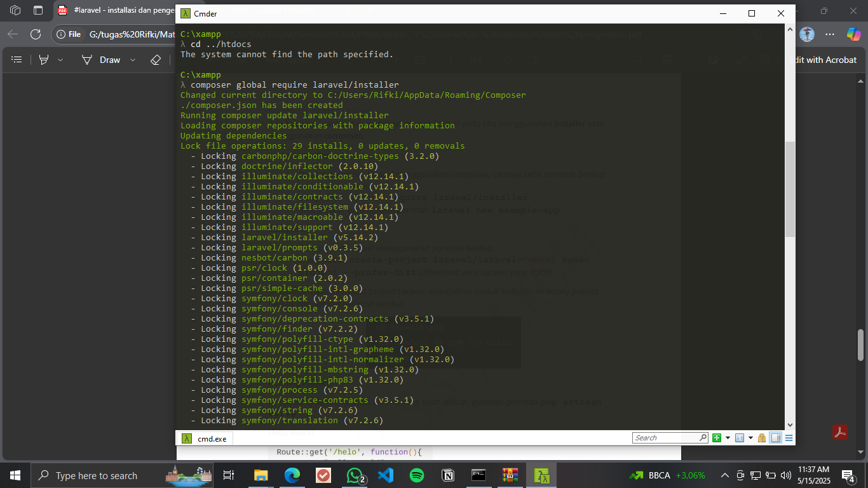Viewport: 868px width, 488px height.
Task: Launch Visual Studio Code from taskbar
Action: (385, 475)
